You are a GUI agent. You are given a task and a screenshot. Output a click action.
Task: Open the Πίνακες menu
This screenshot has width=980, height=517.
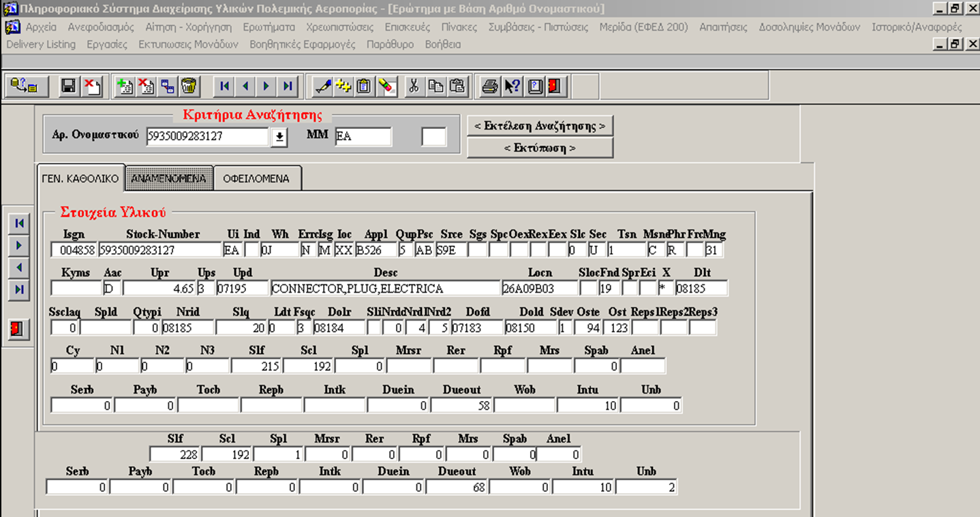point(459,27)
